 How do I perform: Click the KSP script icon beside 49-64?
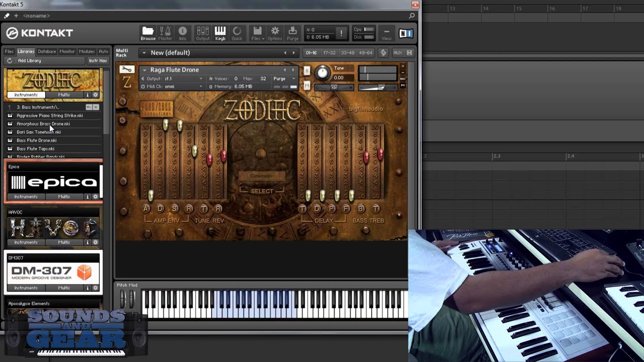[x=383, y=53]
